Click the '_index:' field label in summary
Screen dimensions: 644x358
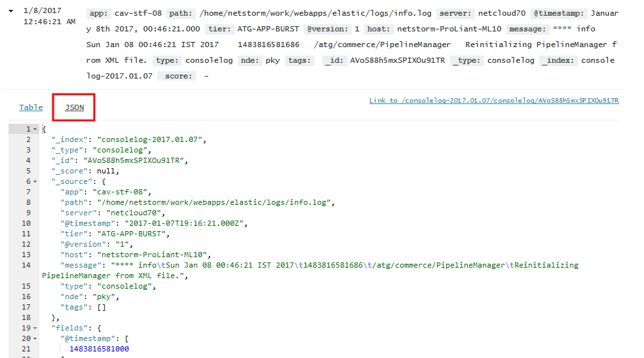point(559,60)
